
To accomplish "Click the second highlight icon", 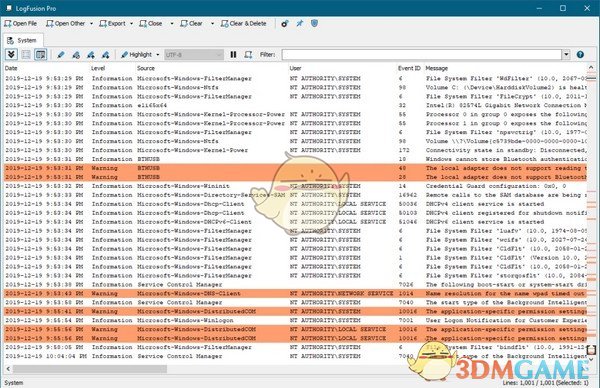I will [76, 55].
